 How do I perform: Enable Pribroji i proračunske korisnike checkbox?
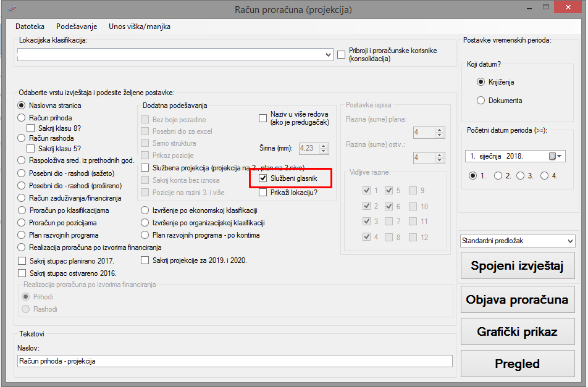click(341, 55)
